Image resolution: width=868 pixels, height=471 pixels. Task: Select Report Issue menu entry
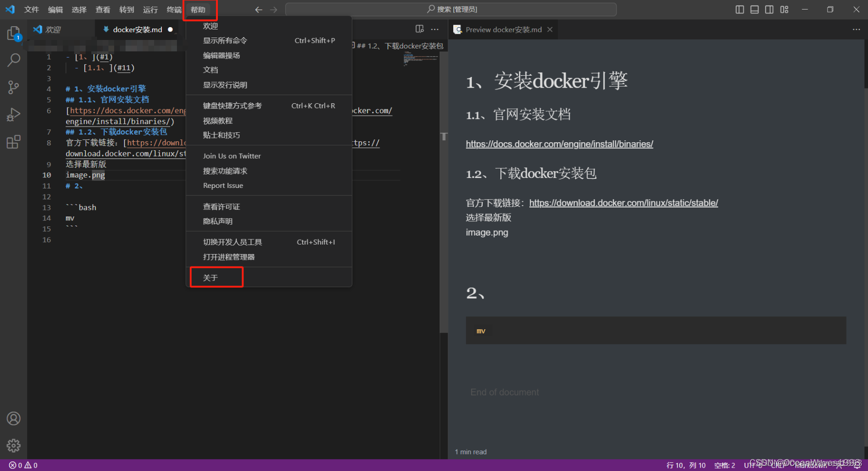[269, 186]
